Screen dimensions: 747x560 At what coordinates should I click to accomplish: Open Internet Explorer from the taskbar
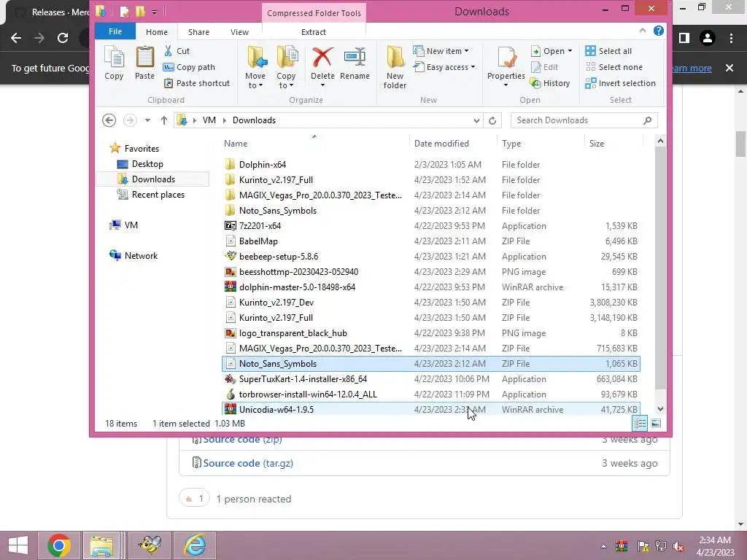tap(196, 545)
